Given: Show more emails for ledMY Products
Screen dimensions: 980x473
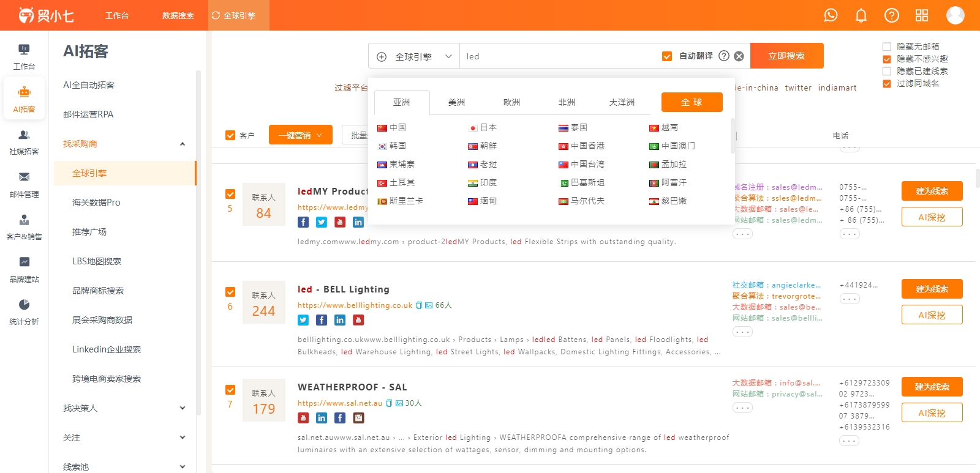Looking at the screenshot, I should point(742,234).
